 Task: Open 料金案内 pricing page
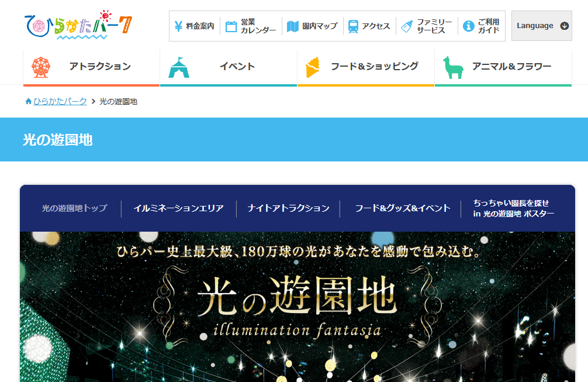pos(194,26)
